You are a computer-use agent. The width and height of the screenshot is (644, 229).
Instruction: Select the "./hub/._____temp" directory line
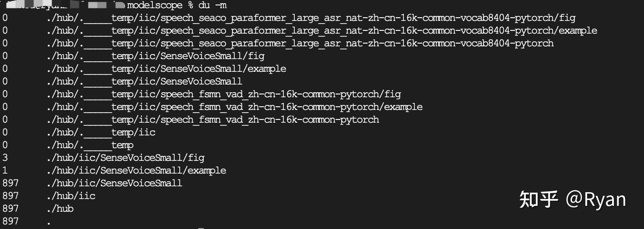(x=90, y=145)
